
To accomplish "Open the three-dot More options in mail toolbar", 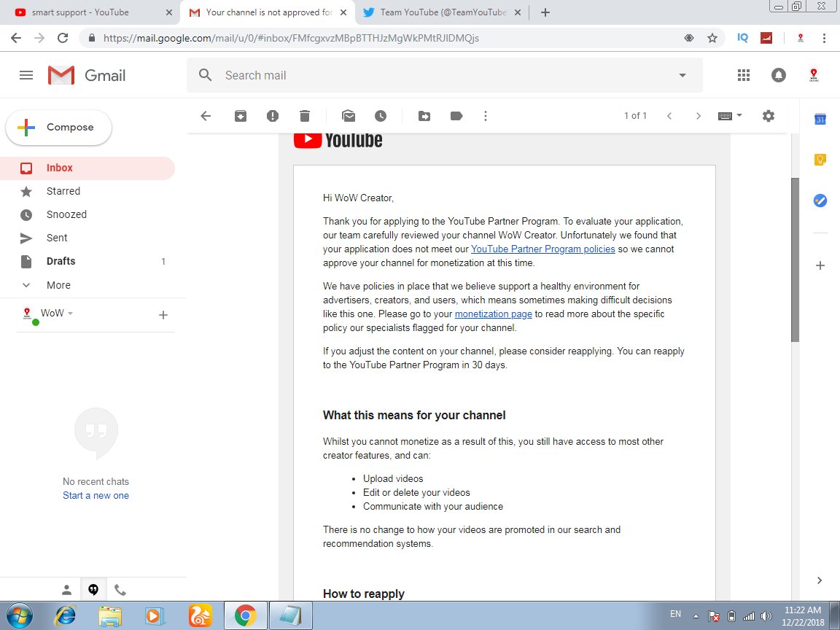I will pyautogui.click(x=486, y=116).
